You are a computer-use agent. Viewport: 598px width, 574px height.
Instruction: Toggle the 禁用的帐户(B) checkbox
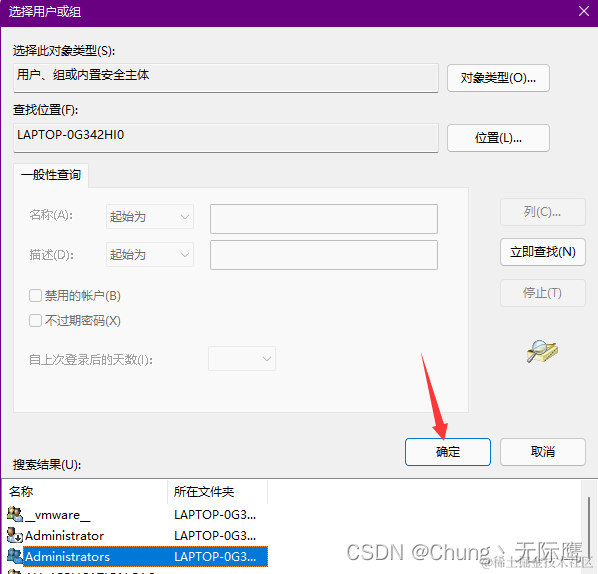click(35, 296)
